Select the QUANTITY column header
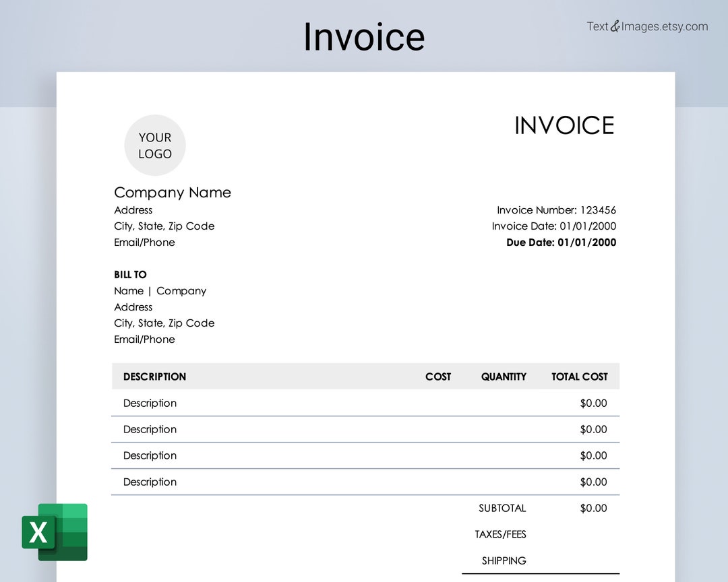The image size is (728, 582). point(504,377)
